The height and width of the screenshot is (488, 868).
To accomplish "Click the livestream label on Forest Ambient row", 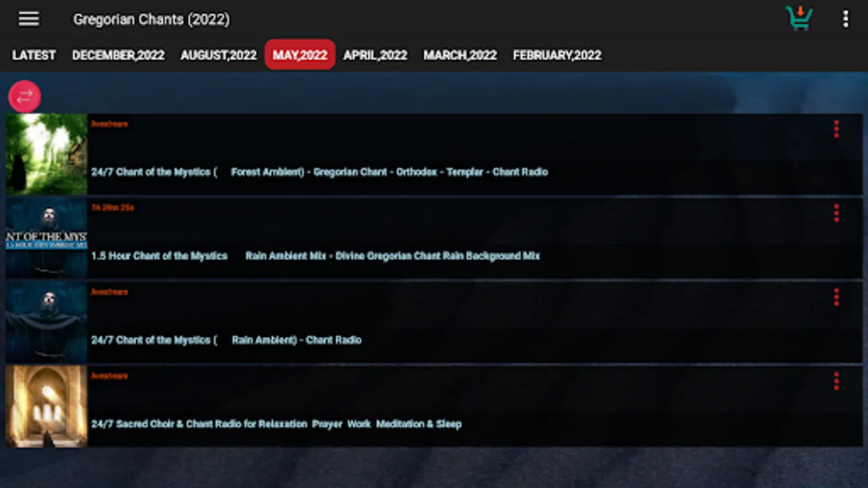I will point(109,124).
